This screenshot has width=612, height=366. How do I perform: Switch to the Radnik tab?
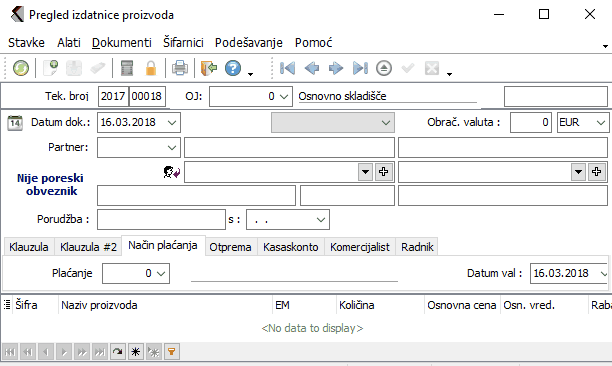coord(417,247)
